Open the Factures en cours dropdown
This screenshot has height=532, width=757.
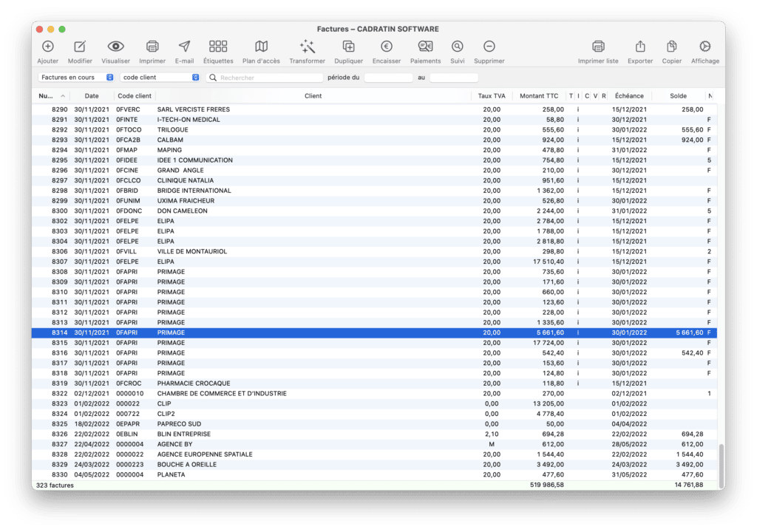click(76, 78)
